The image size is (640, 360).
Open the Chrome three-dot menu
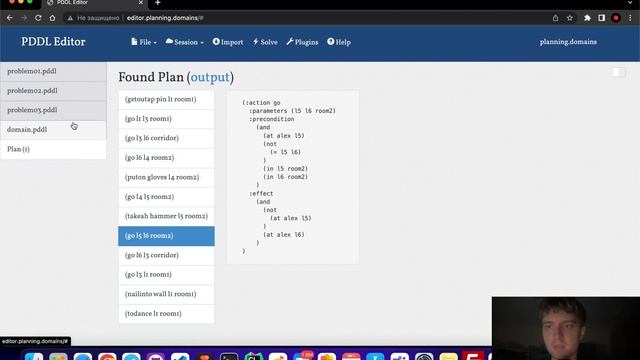[x=631, y=18]
